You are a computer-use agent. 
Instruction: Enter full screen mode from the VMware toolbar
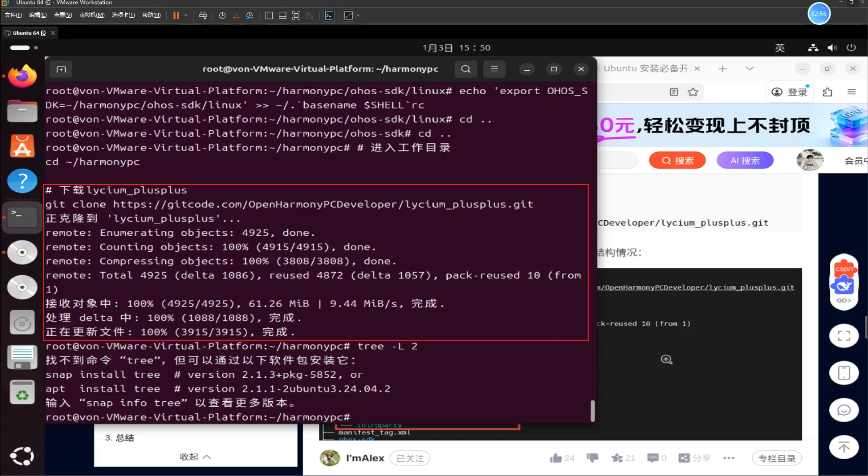coord(295,15)
